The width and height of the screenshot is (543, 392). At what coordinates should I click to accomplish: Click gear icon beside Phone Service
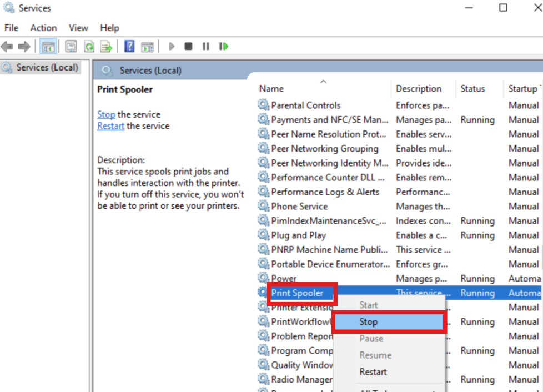[263, 205]
